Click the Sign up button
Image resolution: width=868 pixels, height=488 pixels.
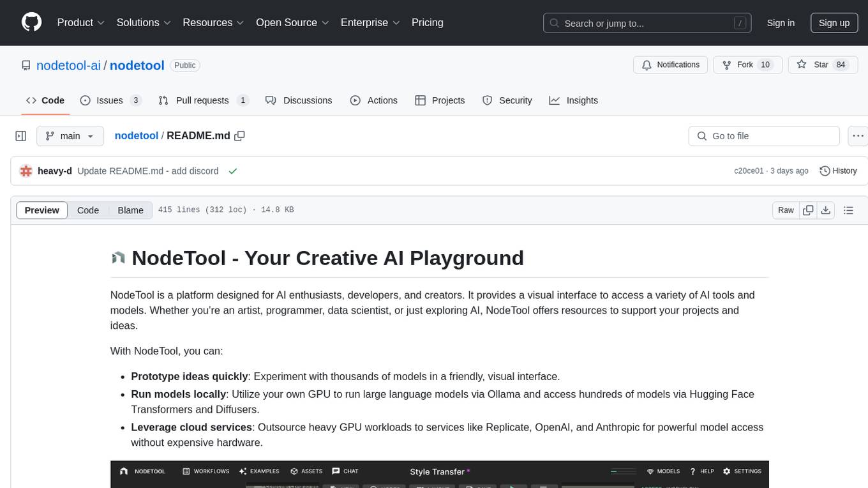tap(834, 23)
